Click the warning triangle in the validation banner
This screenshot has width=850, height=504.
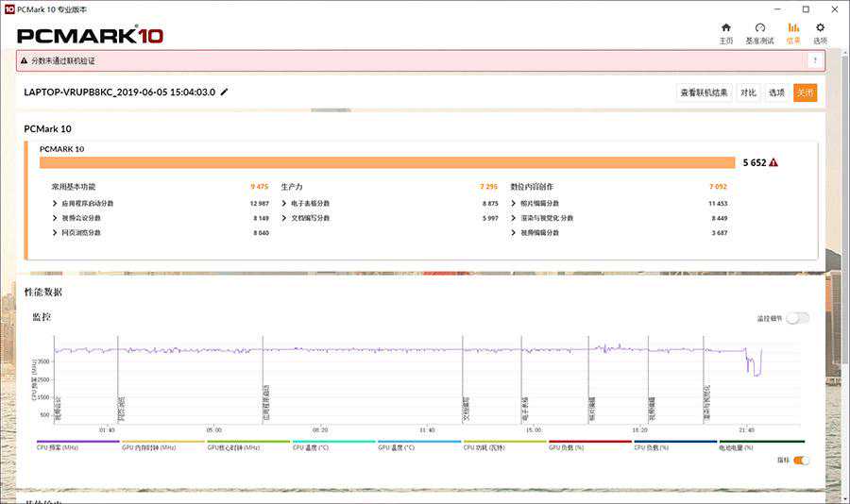(25, 60)
